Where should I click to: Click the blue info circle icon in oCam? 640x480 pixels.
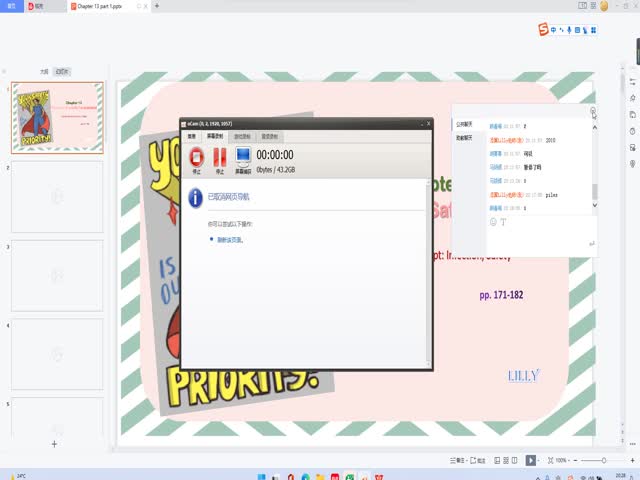tap(195, 198)
